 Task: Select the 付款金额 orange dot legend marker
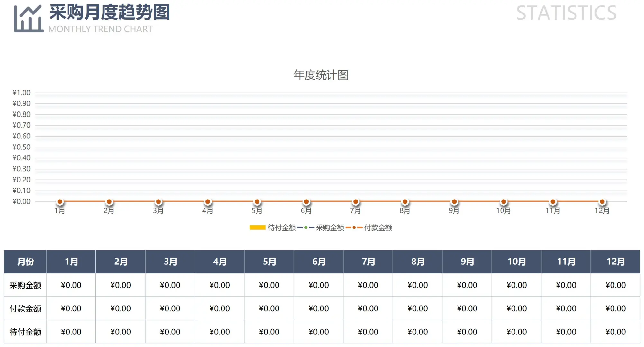point(354,228)
